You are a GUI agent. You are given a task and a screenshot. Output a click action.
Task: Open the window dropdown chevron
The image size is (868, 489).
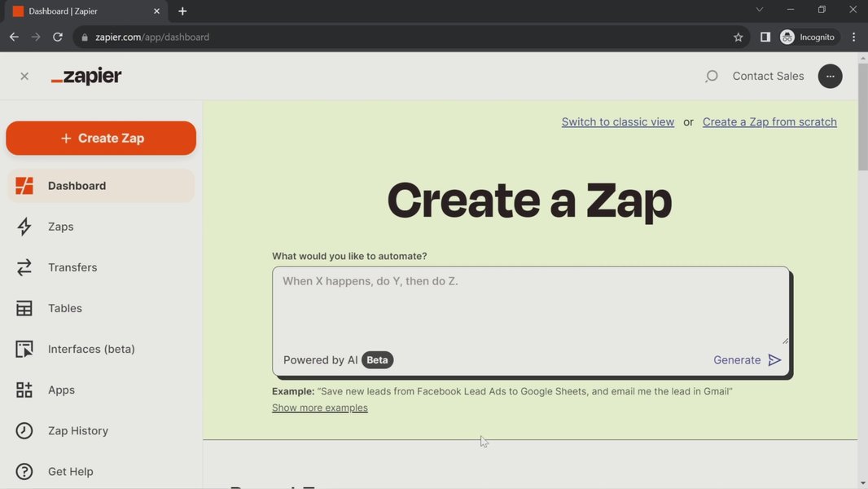pos(759,9)
